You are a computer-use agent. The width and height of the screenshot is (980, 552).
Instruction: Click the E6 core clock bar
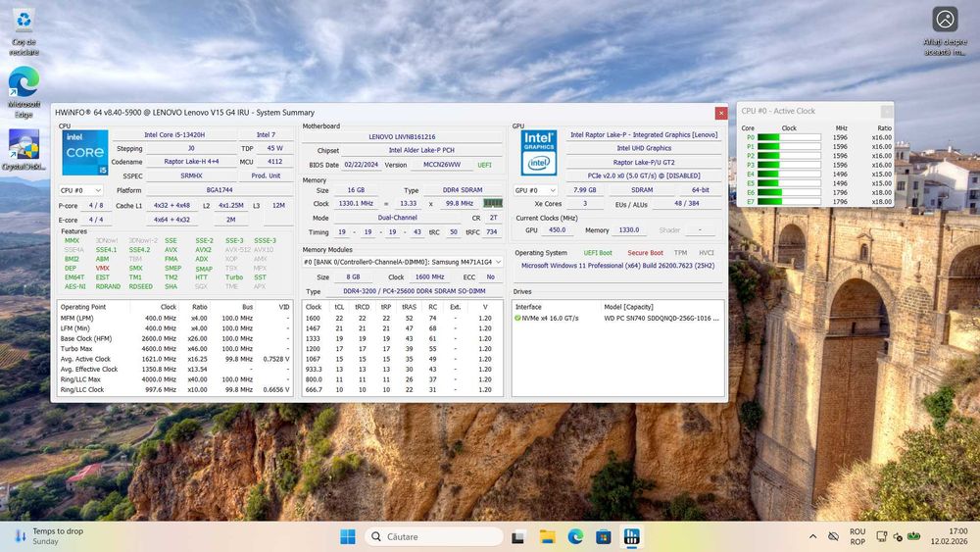(x=789, y=192)
